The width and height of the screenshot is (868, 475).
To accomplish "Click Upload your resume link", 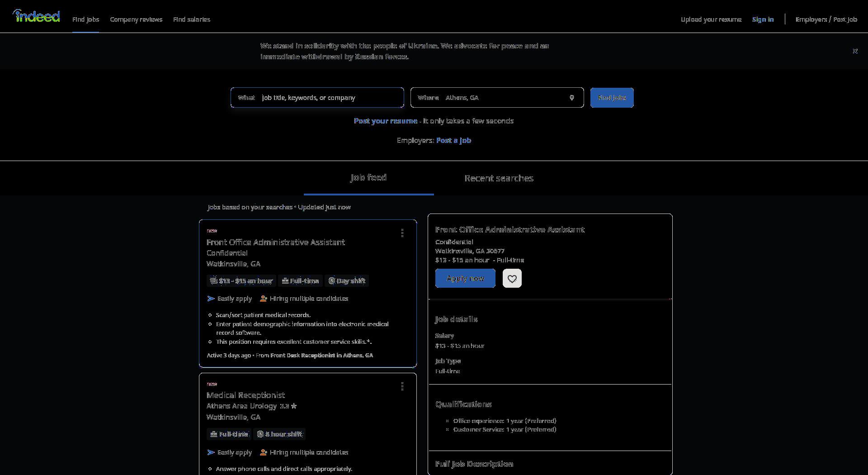I will pyautogui.click(x=711, y=19).
